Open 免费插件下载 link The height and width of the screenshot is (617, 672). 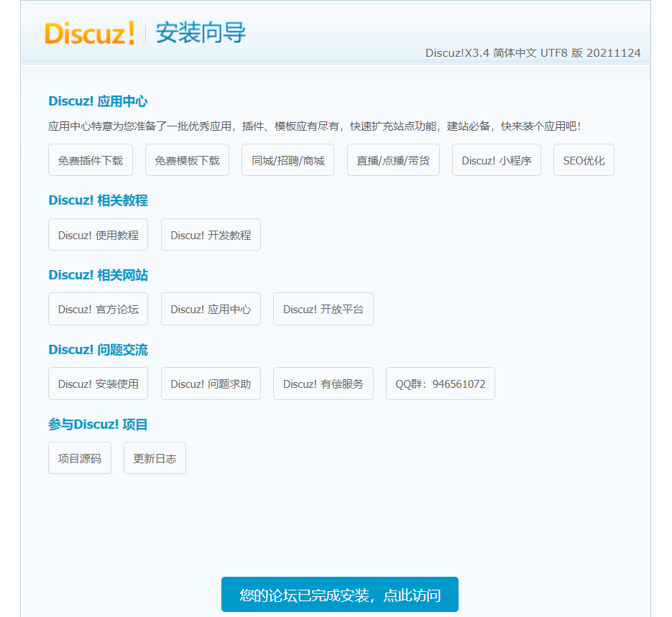(91, 160)
